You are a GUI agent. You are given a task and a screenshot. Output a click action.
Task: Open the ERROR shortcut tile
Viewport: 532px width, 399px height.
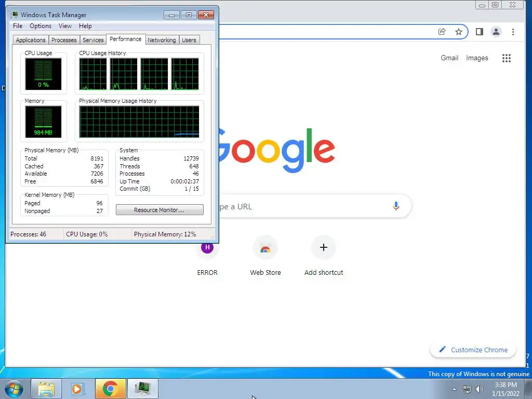click(x=207, y=256)
